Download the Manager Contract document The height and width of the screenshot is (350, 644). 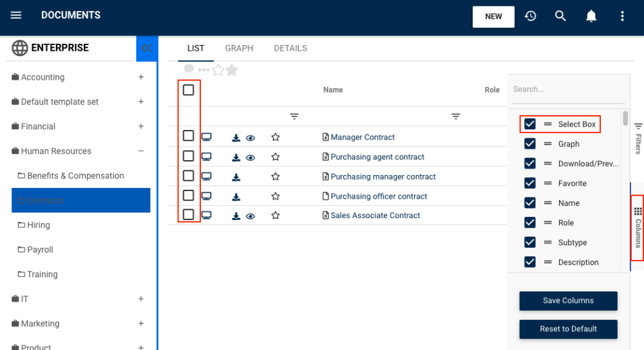click(236, 138)
